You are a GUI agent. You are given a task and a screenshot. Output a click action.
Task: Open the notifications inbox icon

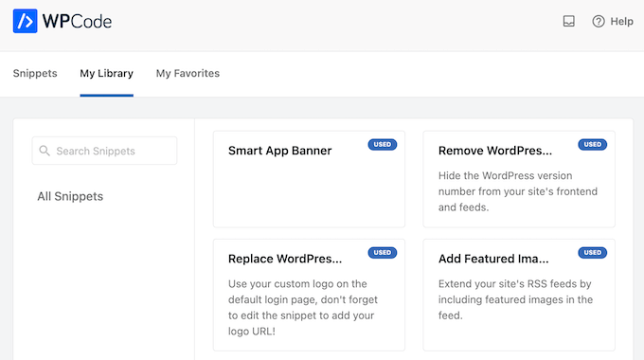[x=568, y=21]
